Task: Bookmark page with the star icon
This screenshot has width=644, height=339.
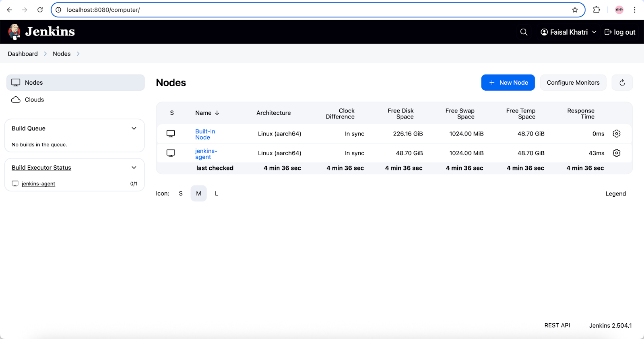Action: [x=575, y=10]
